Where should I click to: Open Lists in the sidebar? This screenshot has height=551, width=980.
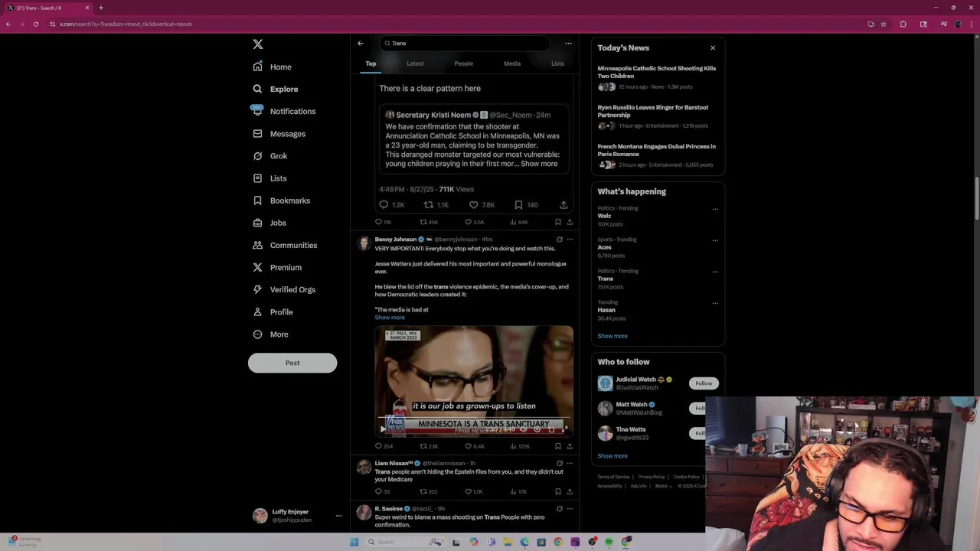[x=269, y=178]
